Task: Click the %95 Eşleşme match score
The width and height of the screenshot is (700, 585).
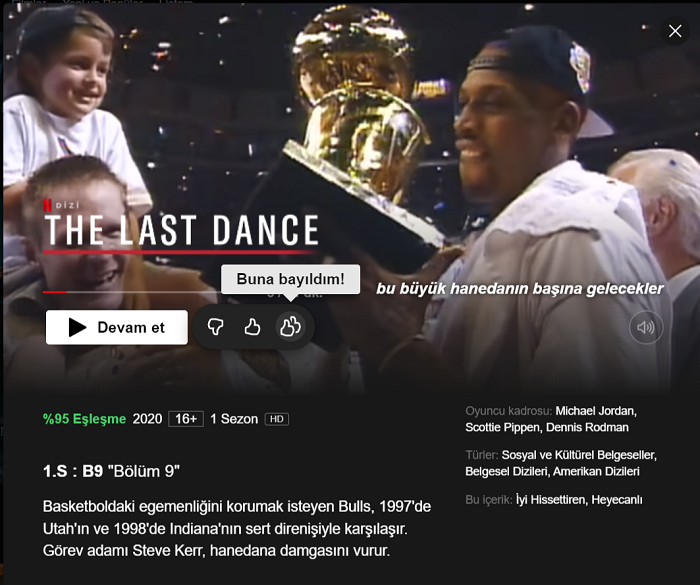Action: 84,419
